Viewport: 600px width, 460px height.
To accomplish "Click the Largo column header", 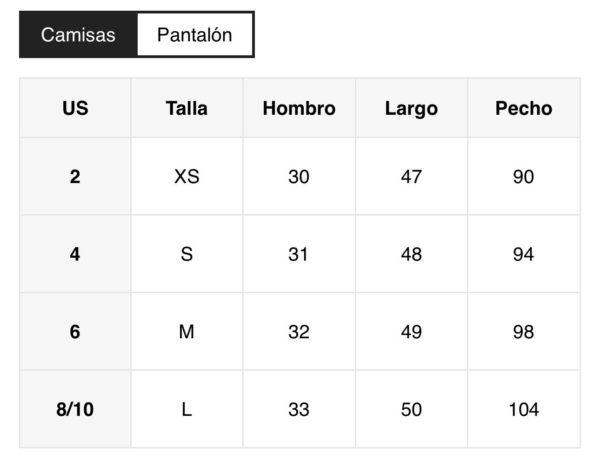I will tap(411, 108).
